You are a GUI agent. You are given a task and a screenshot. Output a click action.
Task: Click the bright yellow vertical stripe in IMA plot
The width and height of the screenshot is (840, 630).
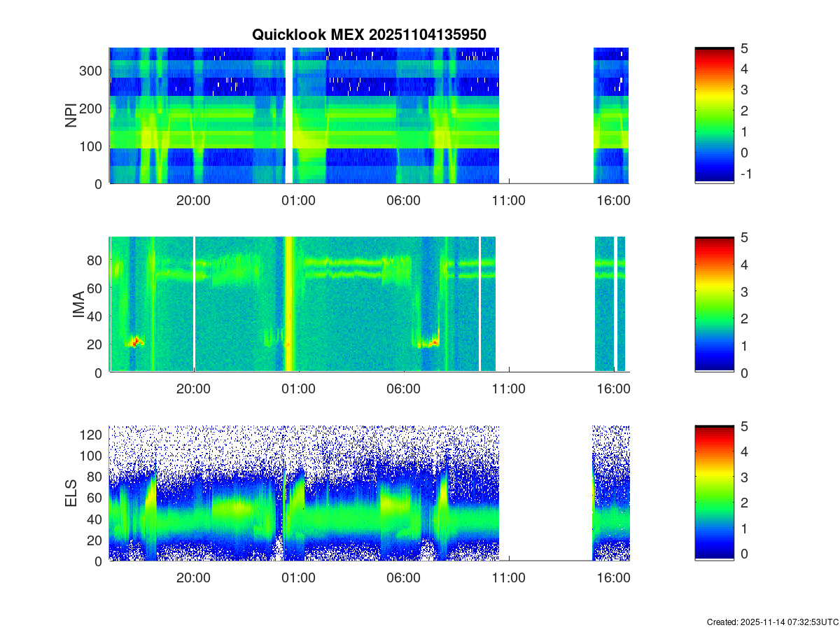[x=288, y=304]
